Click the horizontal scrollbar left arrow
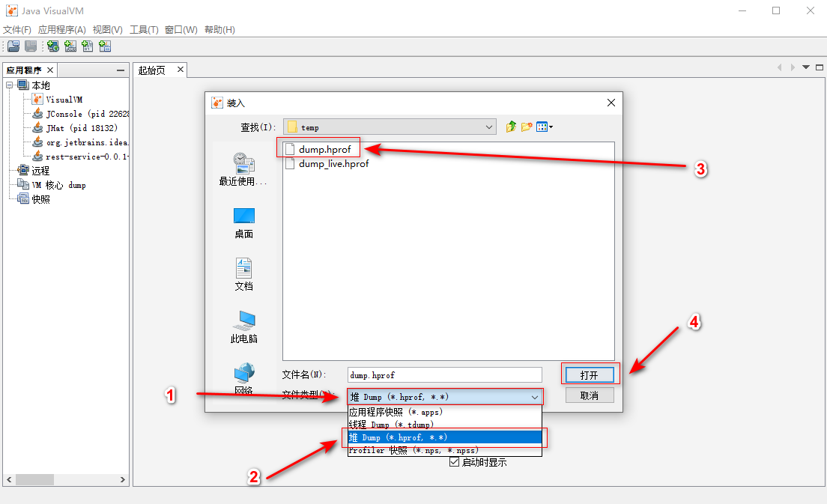 click(x=9, y=479)
